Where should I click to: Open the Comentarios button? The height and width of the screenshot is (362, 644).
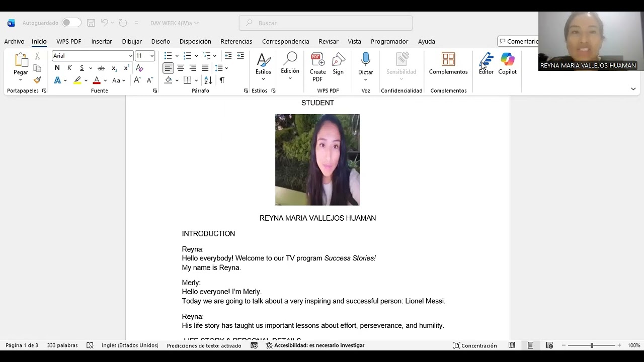pyautogui.click(x=518, y=41)
